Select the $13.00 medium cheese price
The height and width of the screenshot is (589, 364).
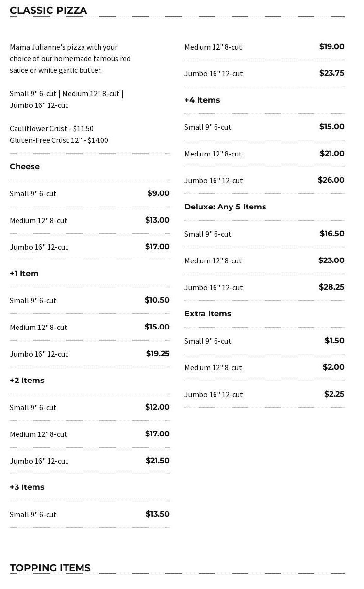tap(157, 220)
